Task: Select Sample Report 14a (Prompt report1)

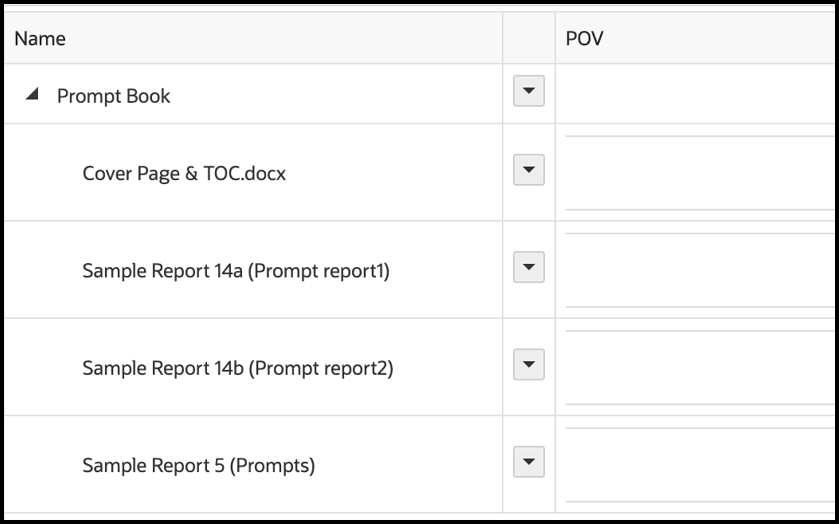Action: (235, 270)
